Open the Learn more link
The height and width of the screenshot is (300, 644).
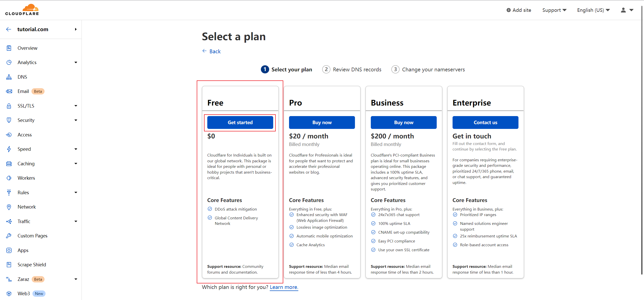click(284, 287)
